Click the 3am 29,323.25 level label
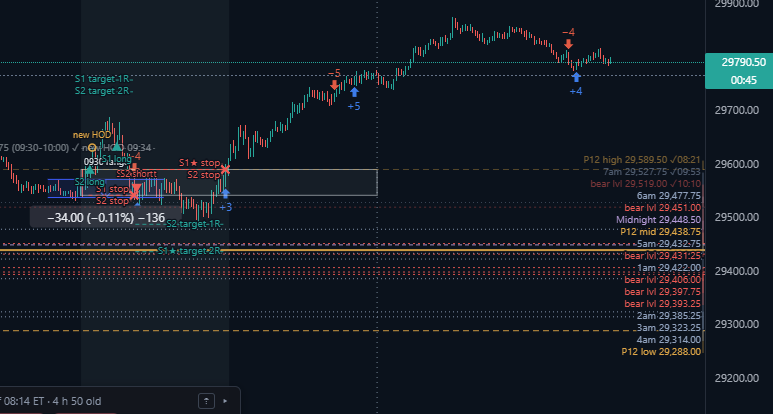773x414 pixels. [668, 327]
